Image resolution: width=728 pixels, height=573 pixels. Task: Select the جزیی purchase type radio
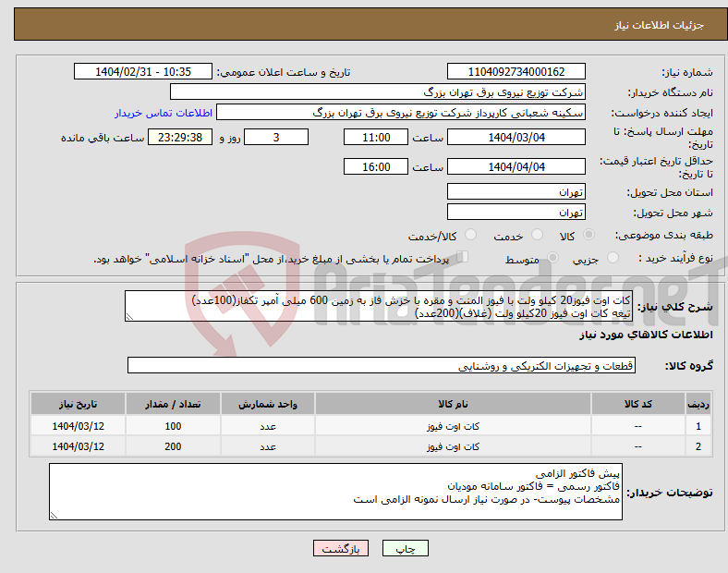tap(613, 258)
